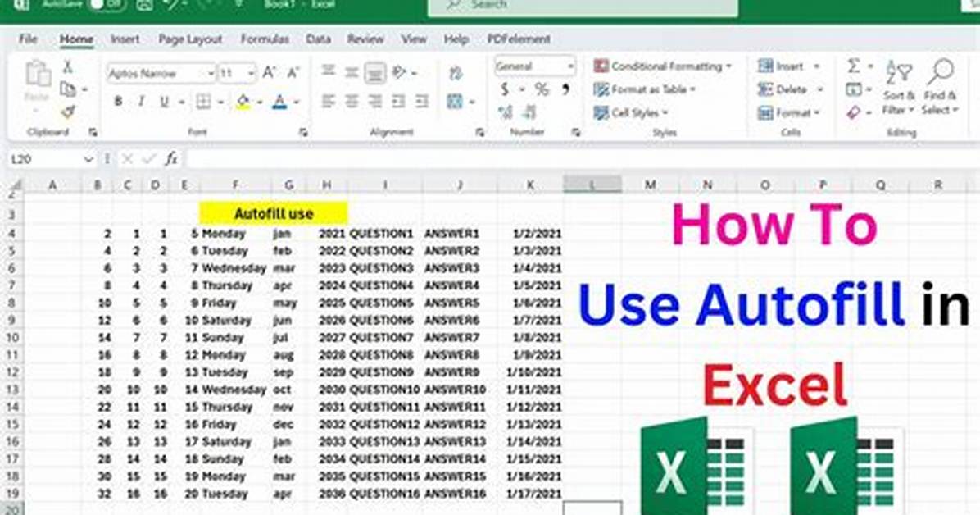
Task: Open the font name dropdown
Action: (211, 74)
